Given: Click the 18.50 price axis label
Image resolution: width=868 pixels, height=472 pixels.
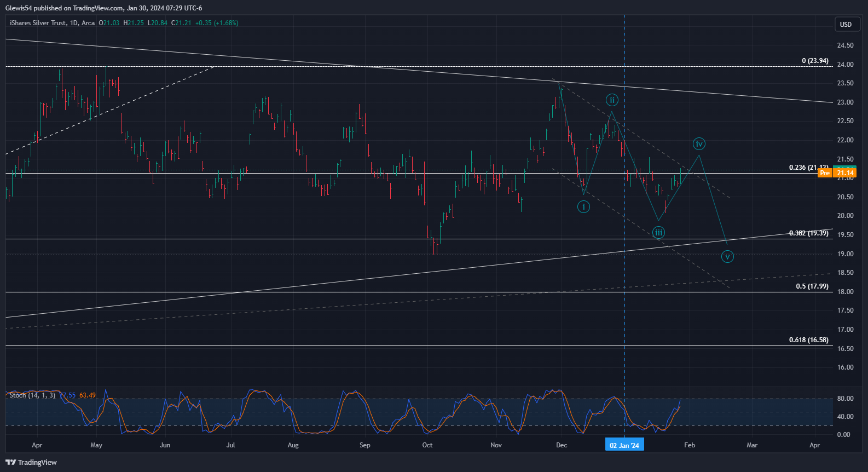Looking at the screenshot, I should pyautogui.click(x=845, y=273).
